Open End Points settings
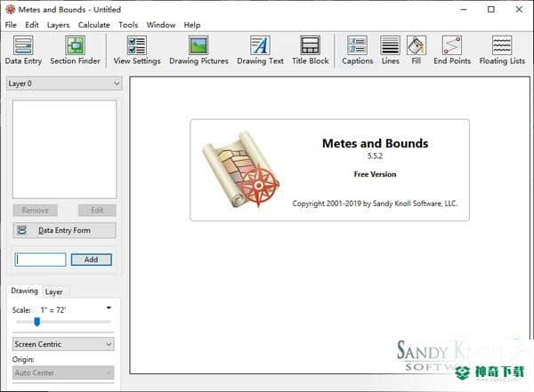Screen dimensions: 534x392 452,51
